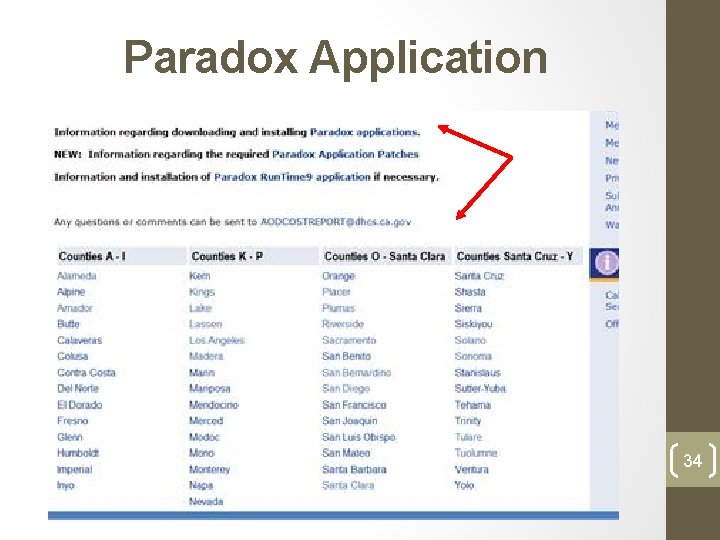Select Contra Costa county
Screen dimensions: 720x540
86,373
